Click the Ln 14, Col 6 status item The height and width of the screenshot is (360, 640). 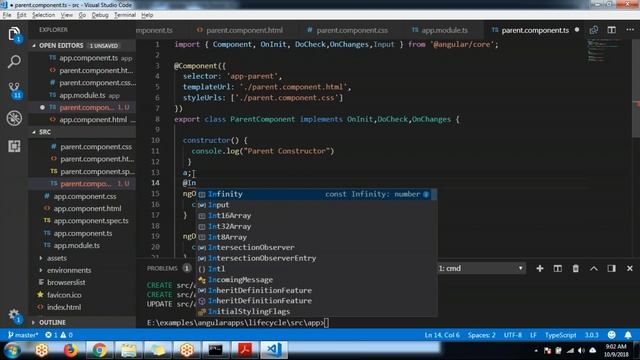pyautogui.click(x=442, y=335)
